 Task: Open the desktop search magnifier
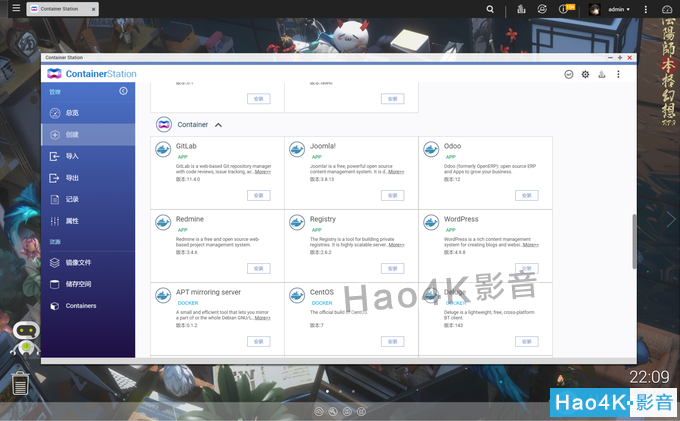[x=490, y=9]
